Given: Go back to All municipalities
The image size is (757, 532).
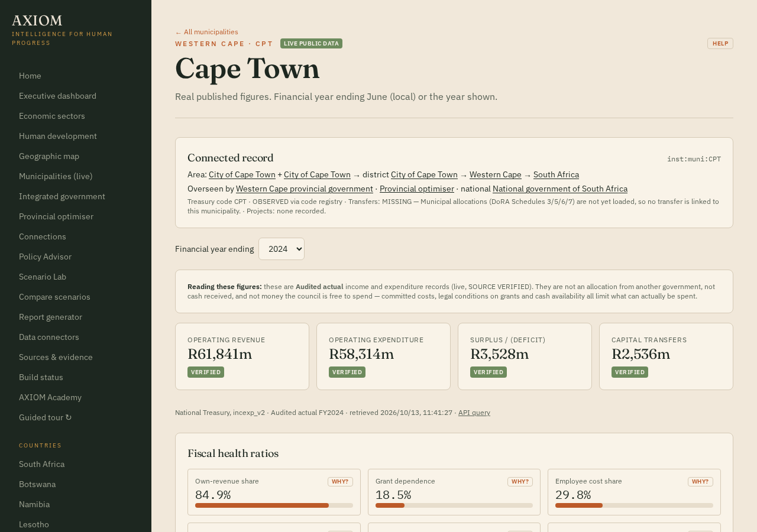Looking at the screenshot, I should (206, 32).
